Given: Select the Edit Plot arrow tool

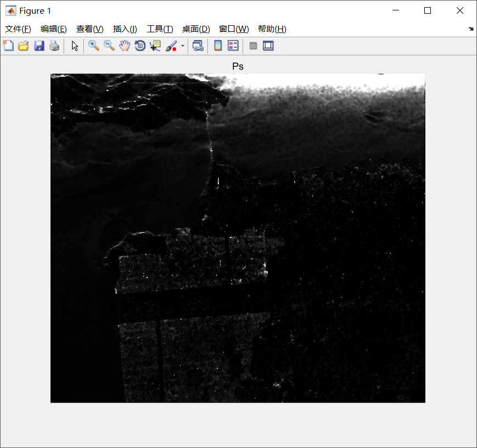Looking at the screenshot, I should click(75, 46).
